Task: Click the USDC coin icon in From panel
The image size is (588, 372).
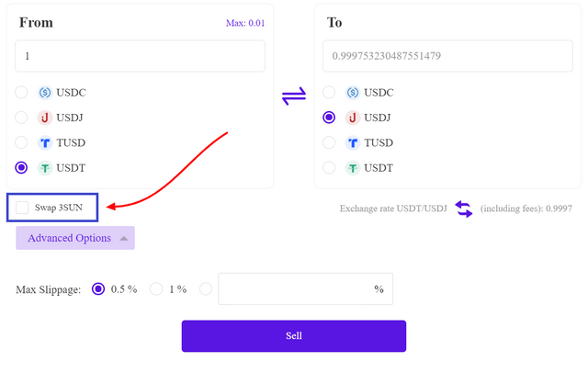Action: [x=45, y=92]
